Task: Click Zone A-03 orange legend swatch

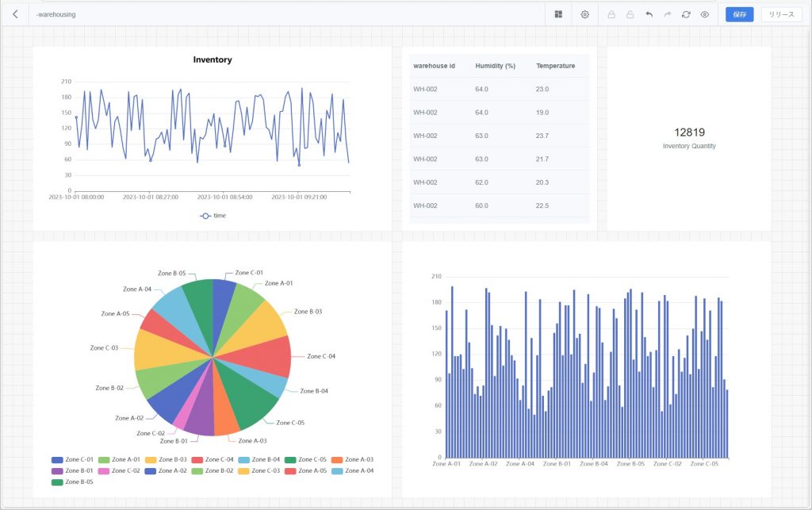Action: [x=336, y=459]
